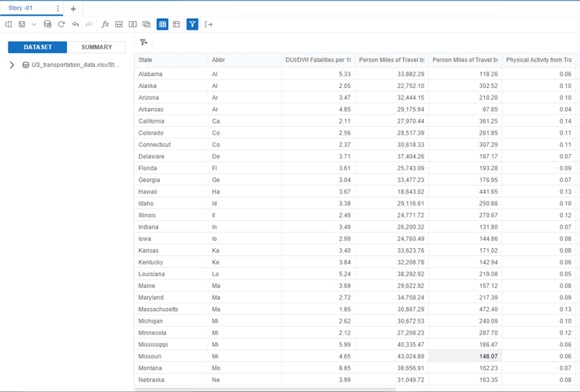Click the export arrow icon
This screenshot has width=580, height=392.
coord(209,24)
